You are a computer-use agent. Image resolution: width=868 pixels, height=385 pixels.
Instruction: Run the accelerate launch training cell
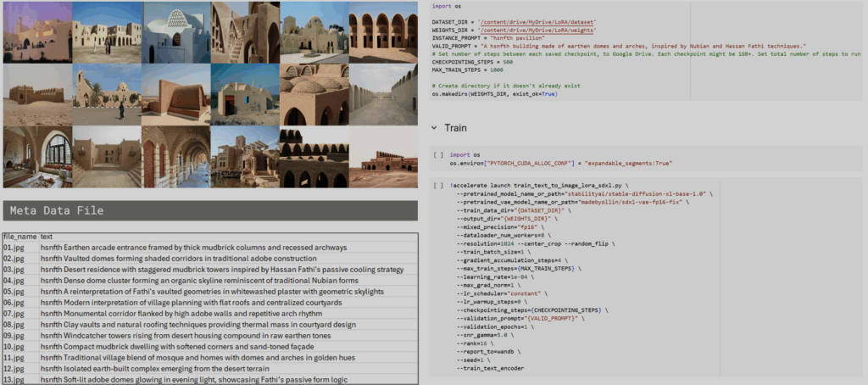click(438, 185)
